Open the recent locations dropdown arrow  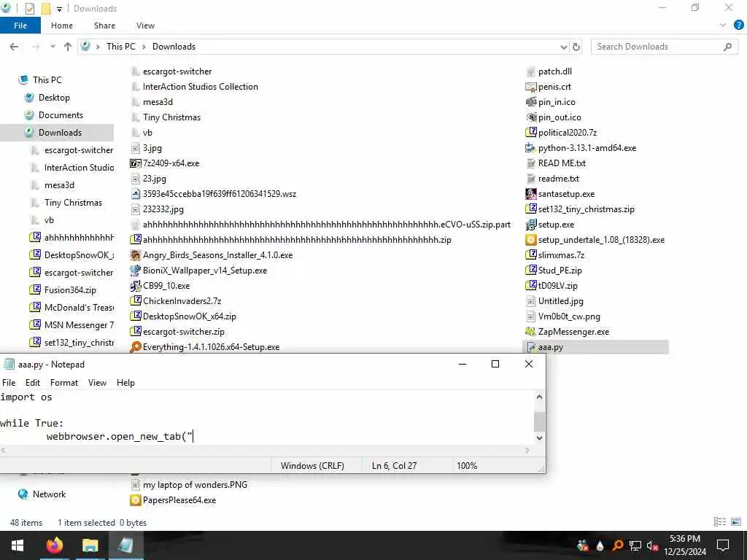[x=53, y=47]
